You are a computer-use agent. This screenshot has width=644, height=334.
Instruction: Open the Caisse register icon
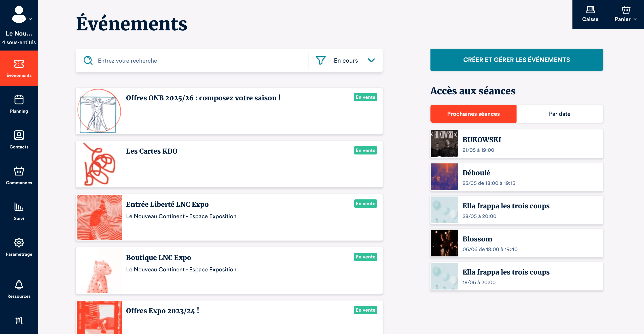pyautogui.click(x=590, y=10)
